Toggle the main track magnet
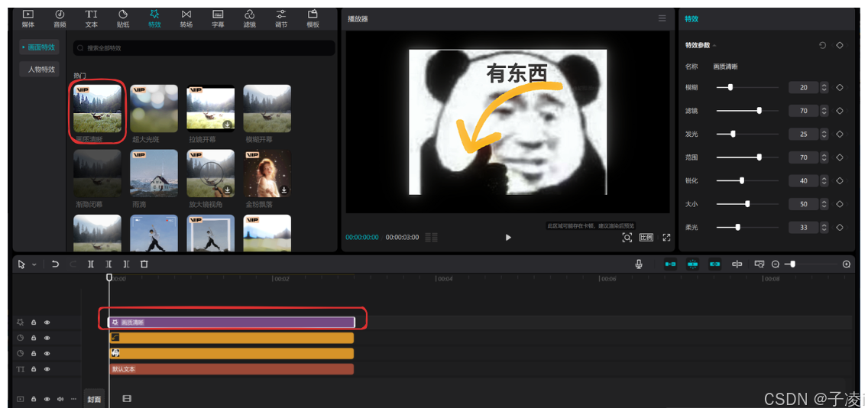Image resolution: width=868 pixels, height=415 pixels. pyautogui.click(x=670, y=264)
